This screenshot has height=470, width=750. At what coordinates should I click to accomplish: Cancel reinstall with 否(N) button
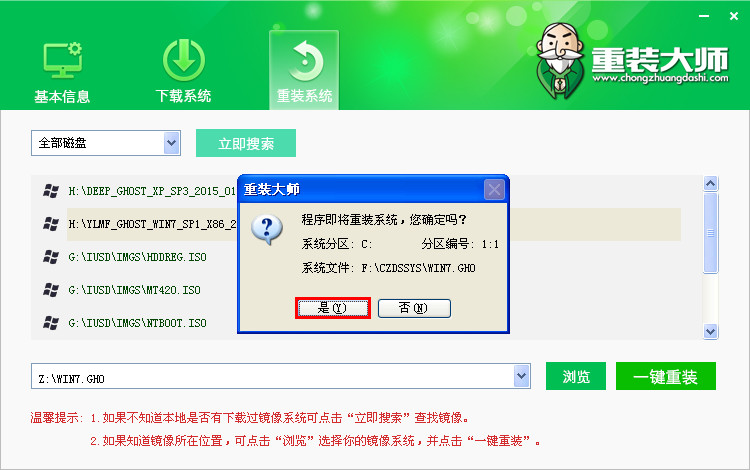414,308
